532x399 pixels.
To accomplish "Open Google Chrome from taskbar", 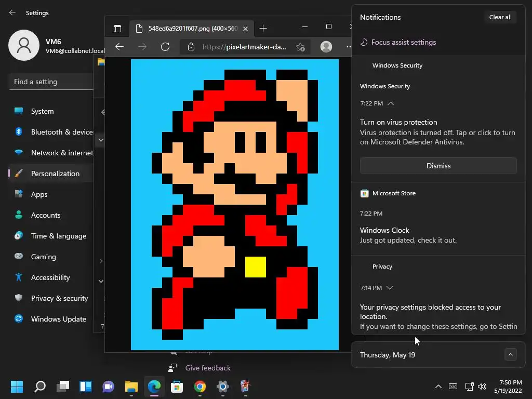I will (200, 386).
